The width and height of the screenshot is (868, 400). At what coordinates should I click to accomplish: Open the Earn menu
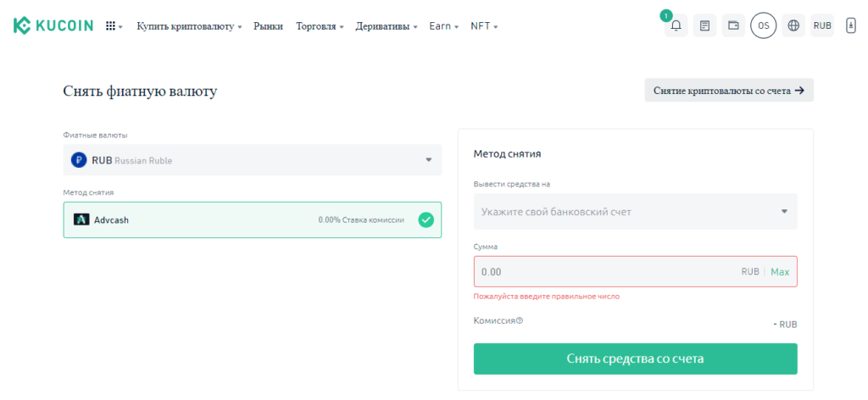point(443,26)
